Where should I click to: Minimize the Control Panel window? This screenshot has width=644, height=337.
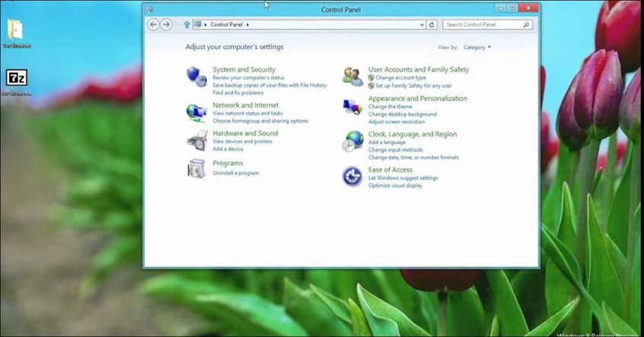click(500, 8)
